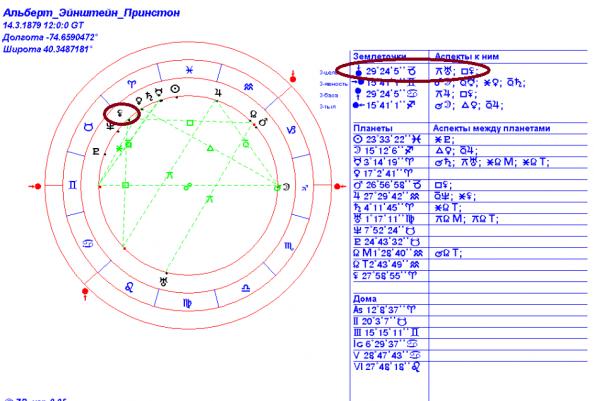Viewport: 594px width, 401px height.
Task: Select the Pluto glyph in the chart wheel
Action: click(x=96, y=152)
